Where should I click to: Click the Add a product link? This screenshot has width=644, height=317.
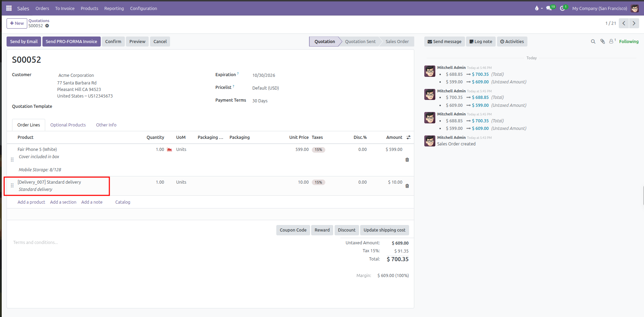31,202
